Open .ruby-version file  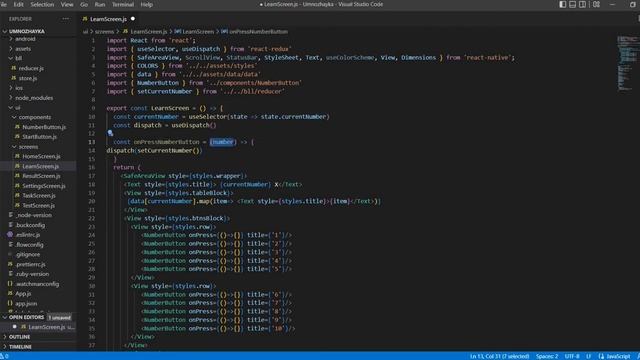[38, 274]
